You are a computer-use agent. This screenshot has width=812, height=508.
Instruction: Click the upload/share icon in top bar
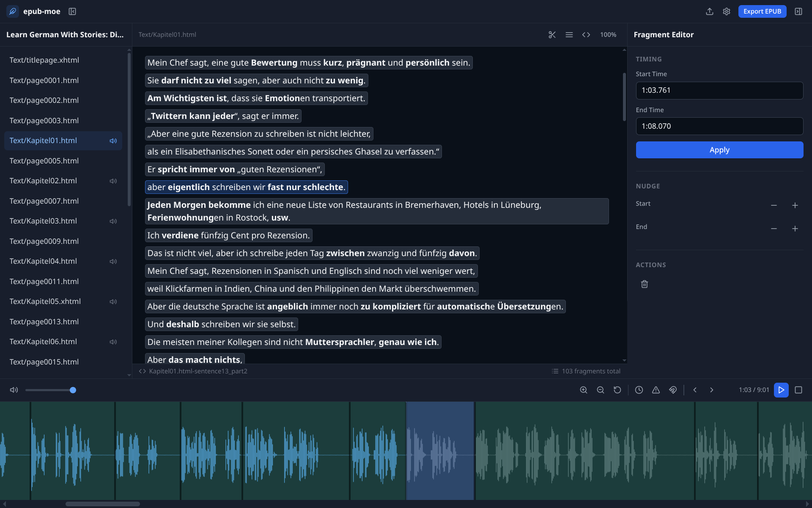(710, 11)
